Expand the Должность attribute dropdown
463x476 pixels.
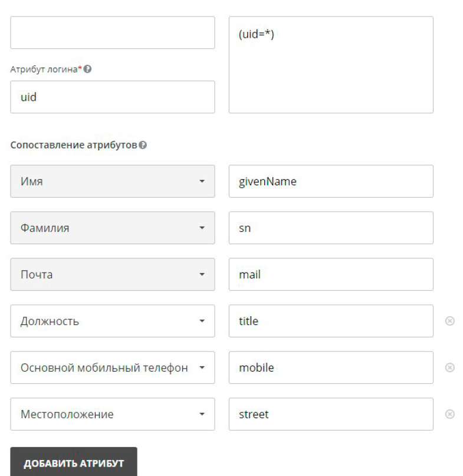pyautogui.click(x=113, y=321)
